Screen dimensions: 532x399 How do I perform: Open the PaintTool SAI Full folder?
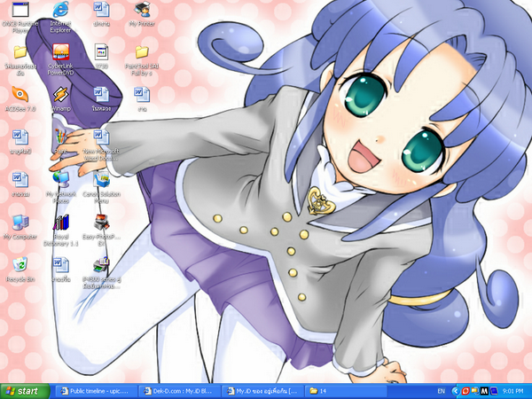pos(142,52)
